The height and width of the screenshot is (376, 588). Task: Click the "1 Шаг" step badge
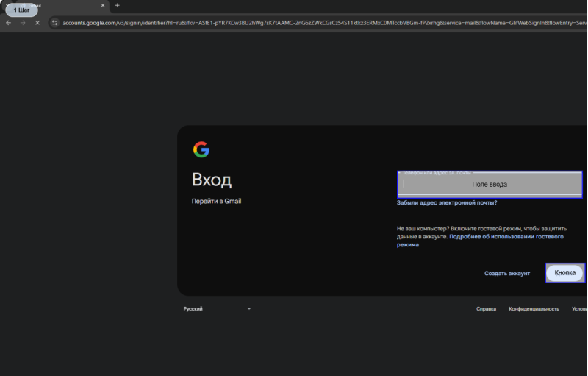click(x=21, y=10)
